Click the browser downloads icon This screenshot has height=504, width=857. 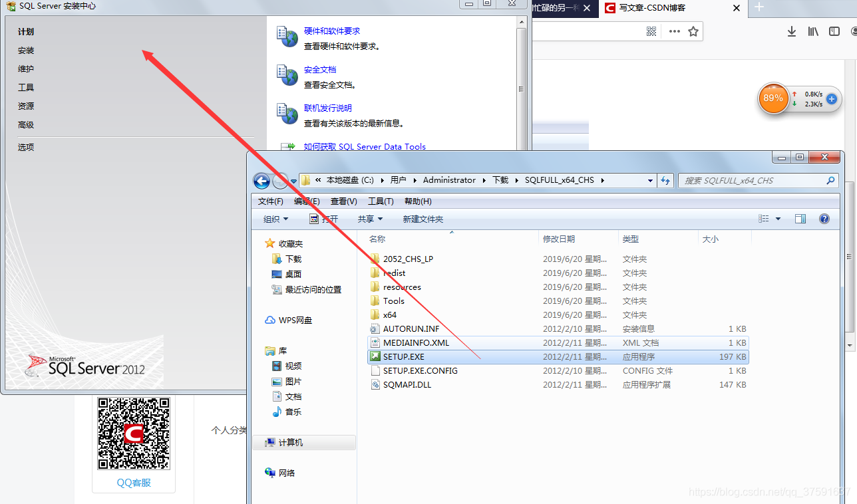coord(791,31)
